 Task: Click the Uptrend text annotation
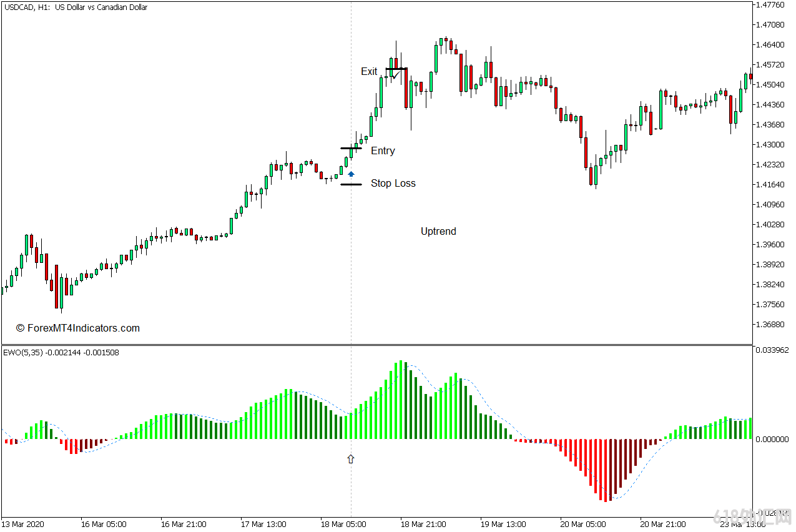[438, 232]
